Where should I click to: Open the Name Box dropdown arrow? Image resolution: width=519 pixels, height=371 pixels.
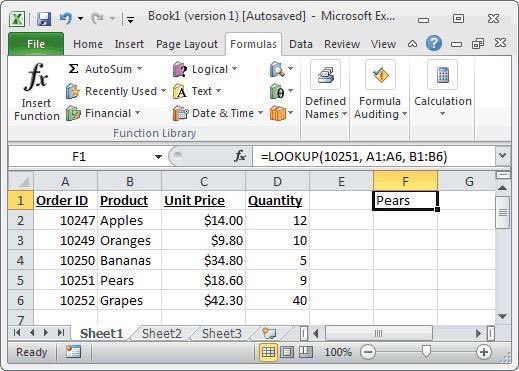pos(158,156)
